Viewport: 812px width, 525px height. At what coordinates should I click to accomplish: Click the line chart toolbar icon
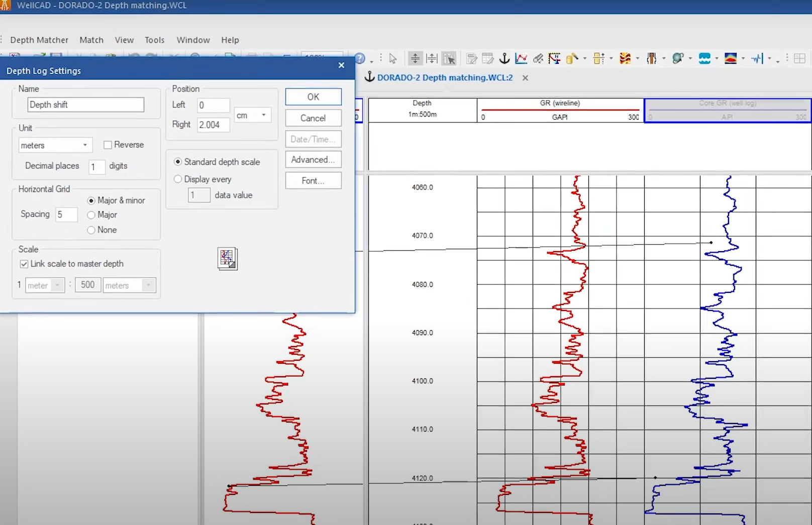521,59
